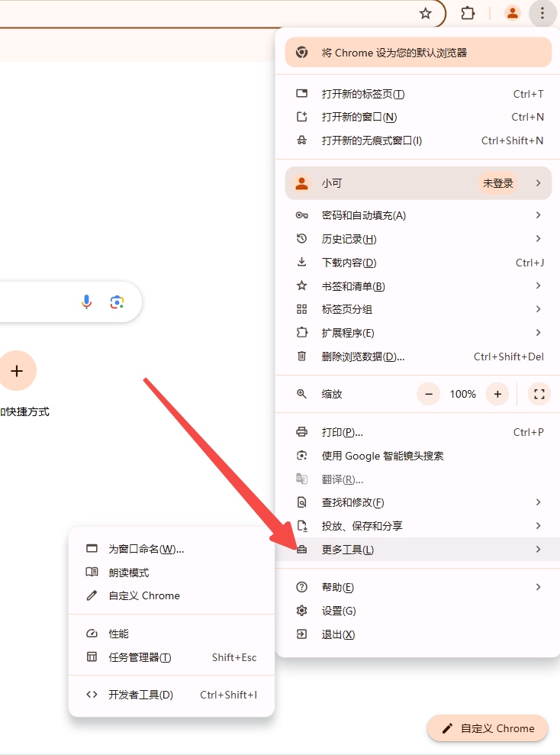
Task: Expand the 扩展程序 submenu chevron
Action: 539,332
